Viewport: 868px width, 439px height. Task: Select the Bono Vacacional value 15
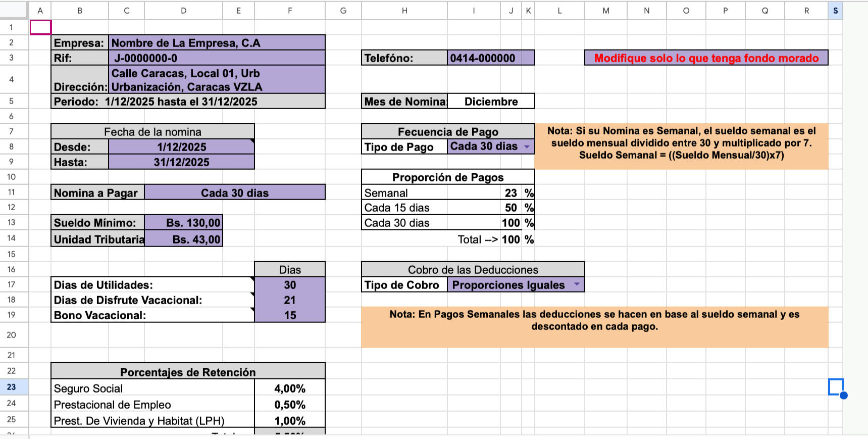click(x=290, y=315)
